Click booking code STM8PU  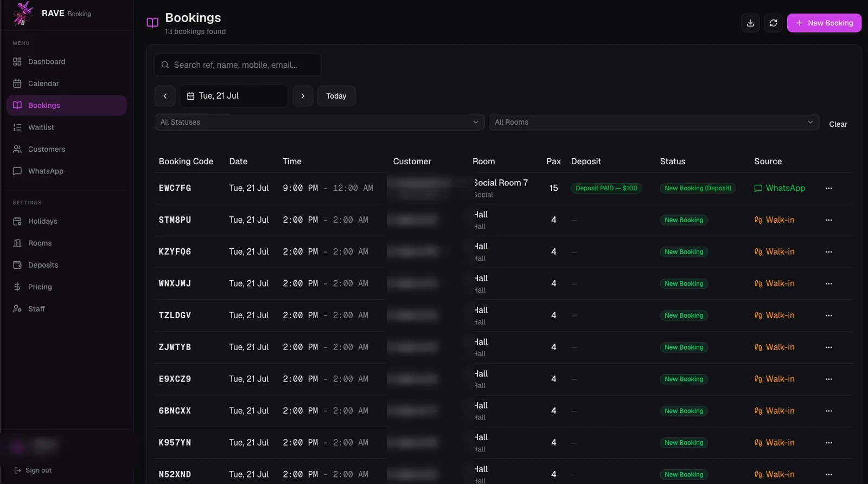pyautogui.click(x=175, y=220)
